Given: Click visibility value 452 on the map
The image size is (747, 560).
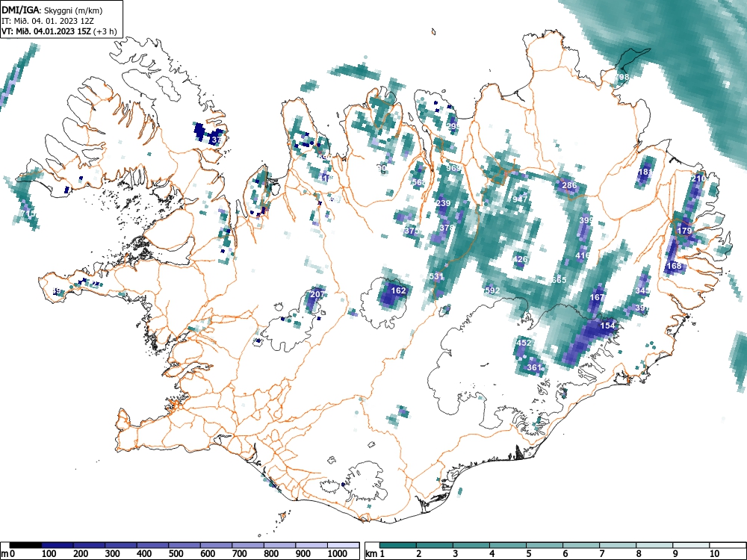Looking at the screenshot, I should tap(524, 343).
